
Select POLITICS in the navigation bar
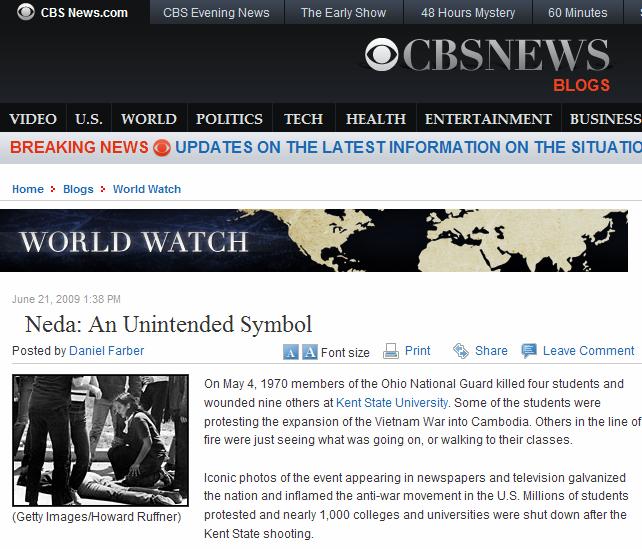click(x=229, y=119)
